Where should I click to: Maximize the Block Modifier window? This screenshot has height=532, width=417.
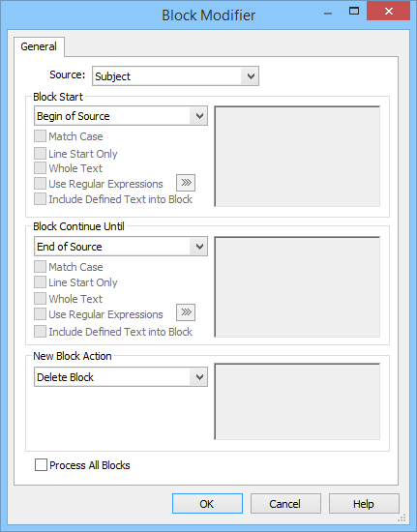pos(354,12)
